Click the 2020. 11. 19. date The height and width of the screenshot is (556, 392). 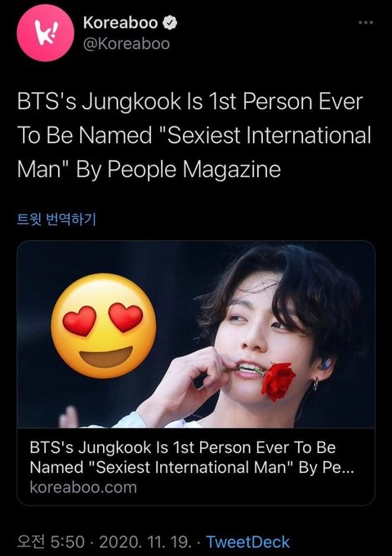click(145, 542)
